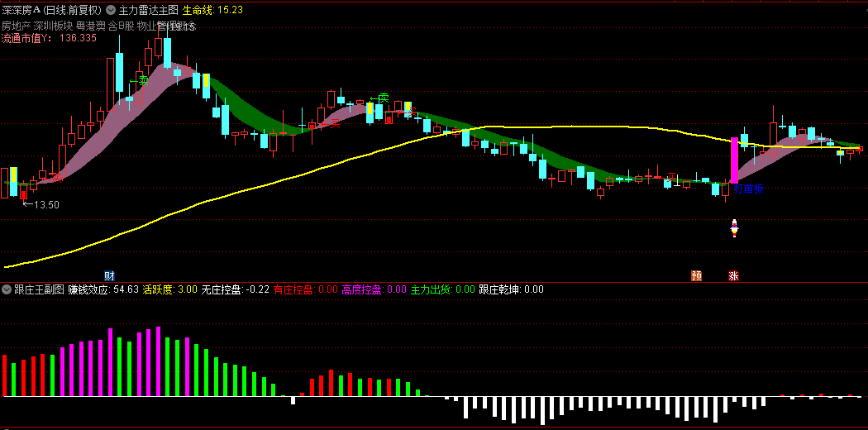Click the rocket signal icon below candles
Viewport: 868px width, 430px height.
[x=735, y=228]
